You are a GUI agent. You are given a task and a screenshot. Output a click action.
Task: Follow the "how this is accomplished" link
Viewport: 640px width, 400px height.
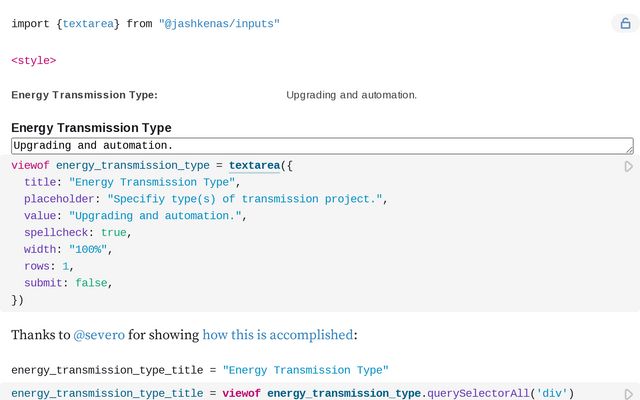[277, 334]
